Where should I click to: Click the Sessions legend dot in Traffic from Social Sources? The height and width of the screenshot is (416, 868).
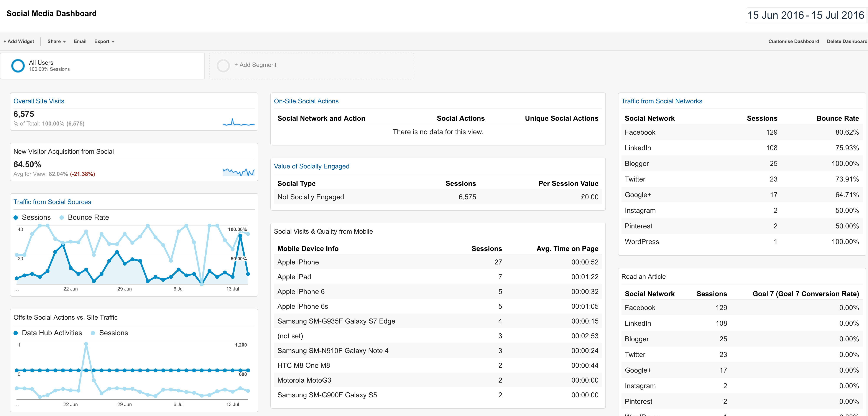tap(15, 217)
